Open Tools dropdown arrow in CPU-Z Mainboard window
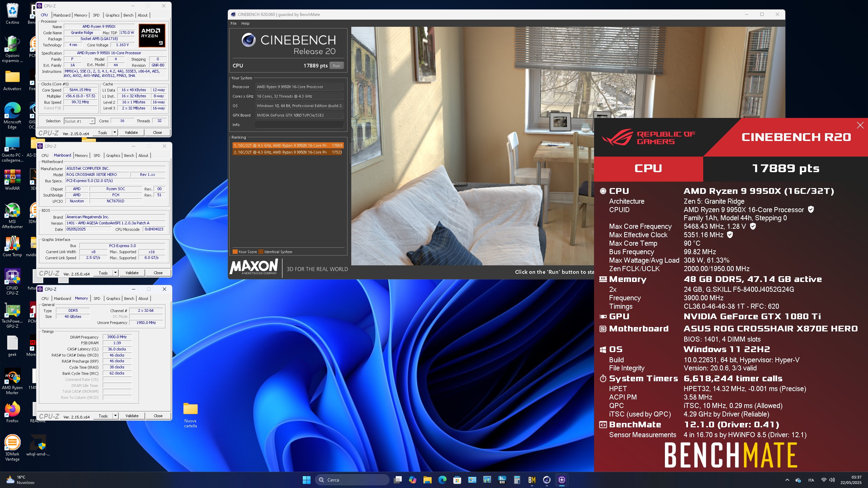This screenshot has height=488, width=868. click(116, 272)
